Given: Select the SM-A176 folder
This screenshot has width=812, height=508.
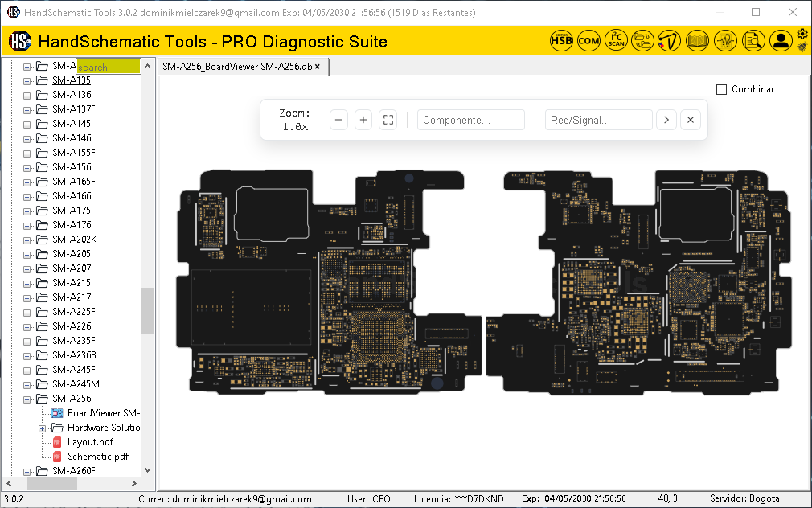Looking at the screenshot, I should click(72, 225).
